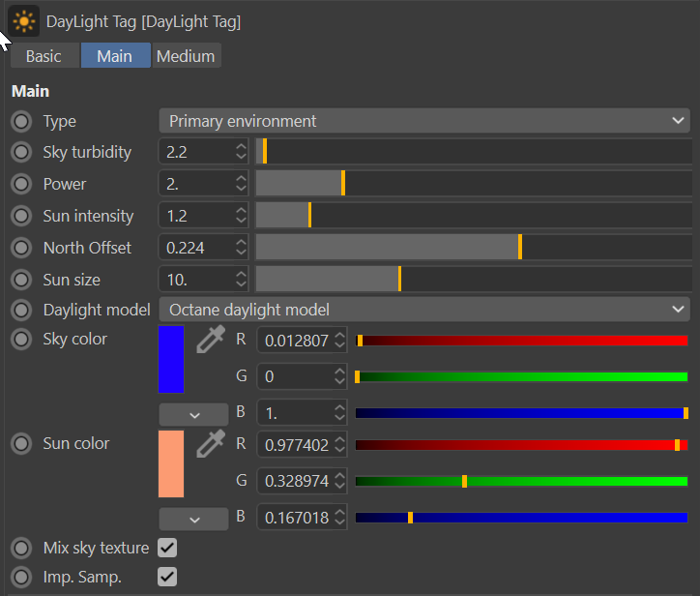
Task: Expand the chevron under the Sky color swatch
Action: [x=194, y=414]
